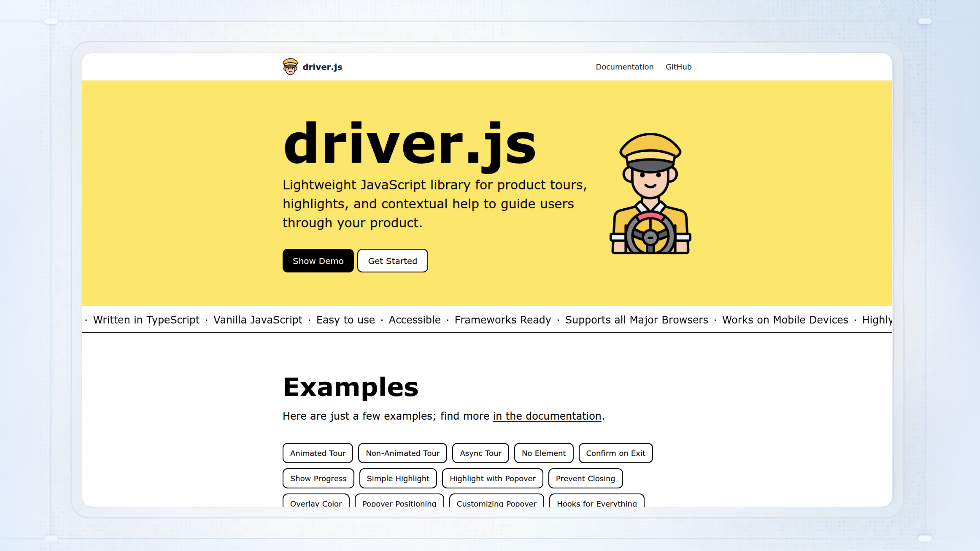Launch the Confirm on Exit example
The height and width of the screenshot is (551, 980).
tap(615, 453)
